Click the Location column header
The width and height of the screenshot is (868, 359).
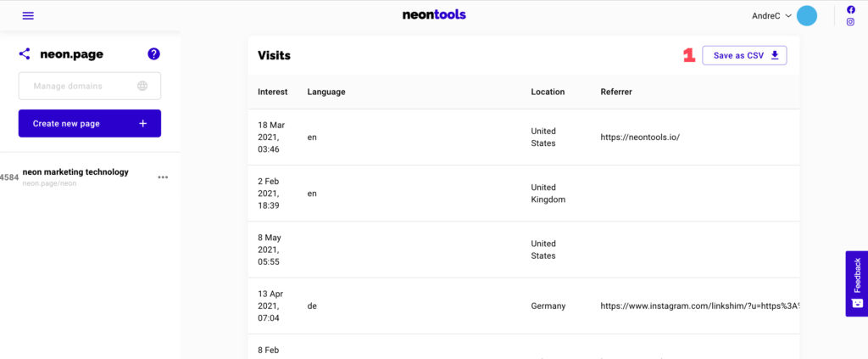(x=548, y=92)
